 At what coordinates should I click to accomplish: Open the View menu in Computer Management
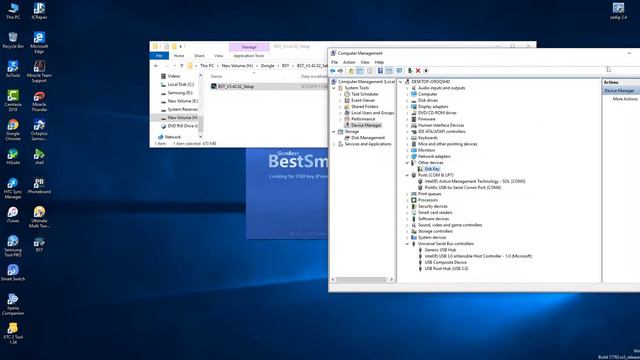click(365, 62)
